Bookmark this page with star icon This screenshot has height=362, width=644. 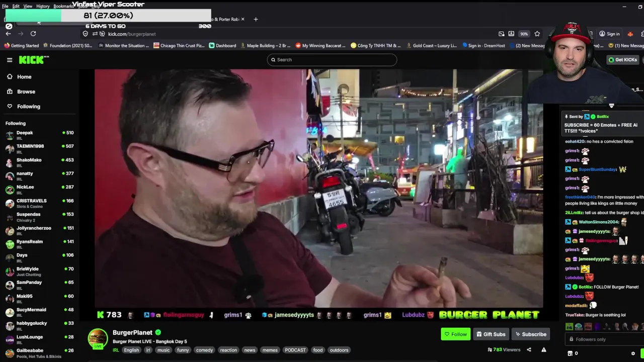[537, 34]
